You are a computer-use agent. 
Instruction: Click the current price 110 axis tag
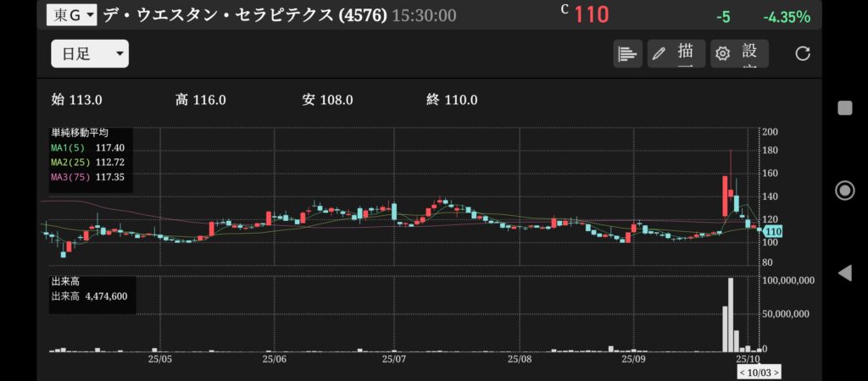coord(772,231)
